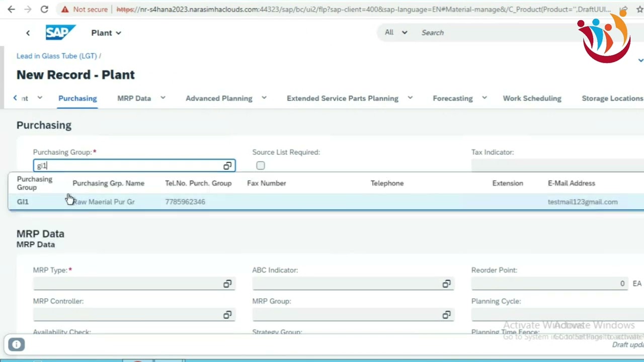Expand the MRP Data tab submenu

[x=163, y=98]
